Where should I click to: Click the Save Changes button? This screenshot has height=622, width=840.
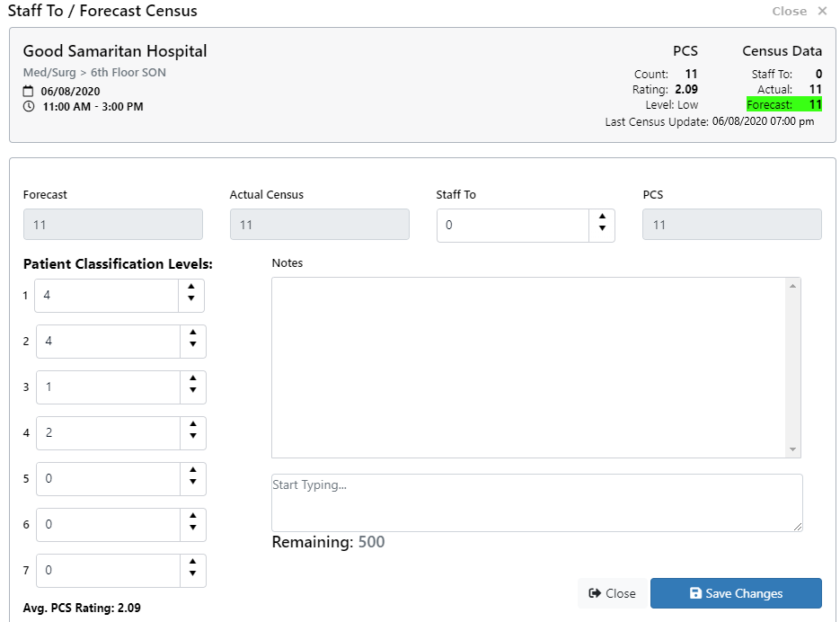point(736,593)
